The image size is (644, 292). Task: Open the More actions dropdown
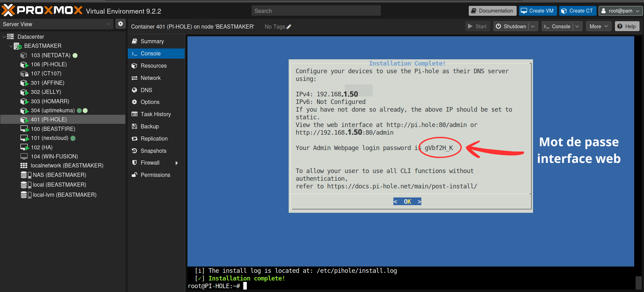click(x=599, y=26)
